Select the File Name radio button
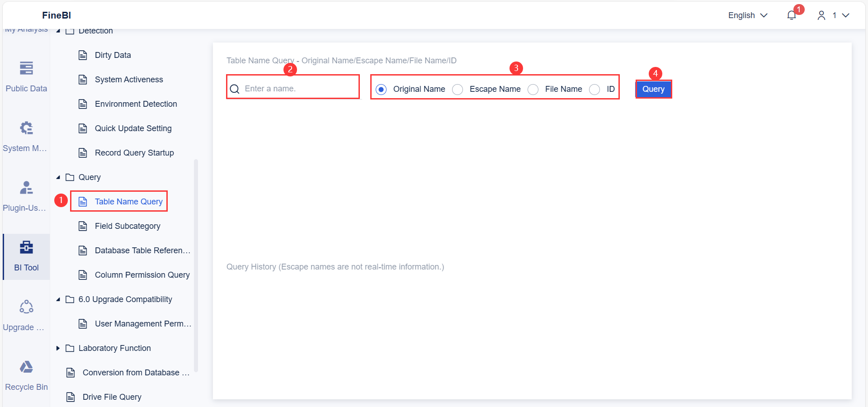Image resolution: width=868 pixels, height=407 pixels. click(533, 89)
